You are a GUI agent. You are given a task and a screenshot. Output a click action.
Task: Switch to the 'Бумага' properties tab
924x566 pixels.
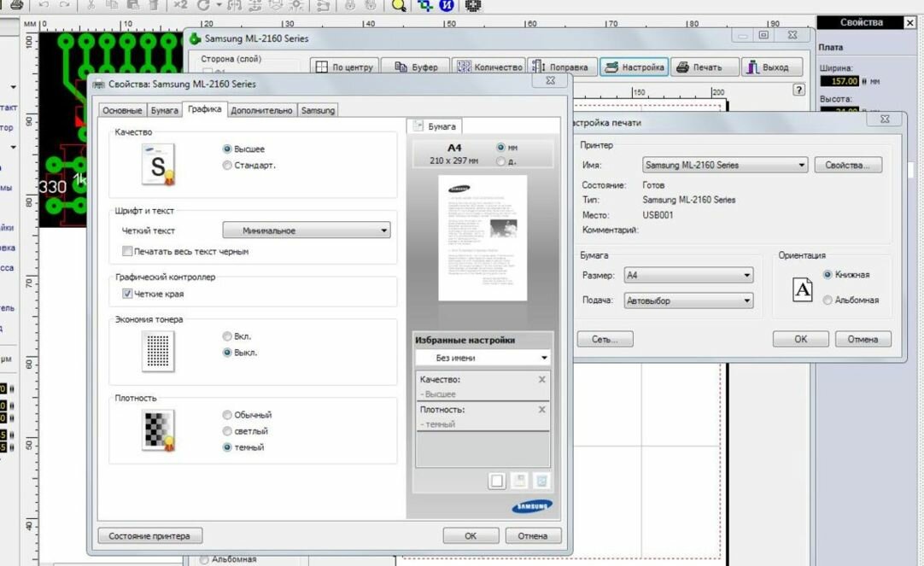164,110
